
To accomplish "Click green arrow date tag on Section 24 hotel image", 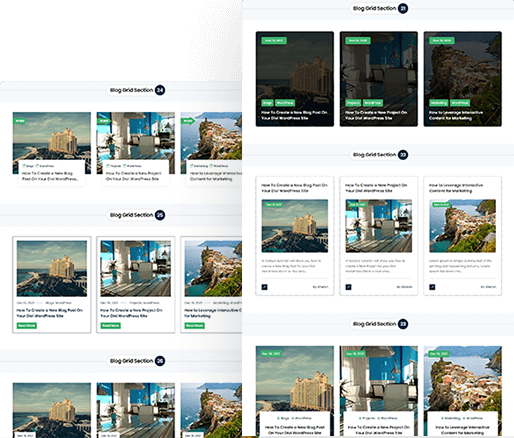I will pyautogui.click(x=20, y=121).
